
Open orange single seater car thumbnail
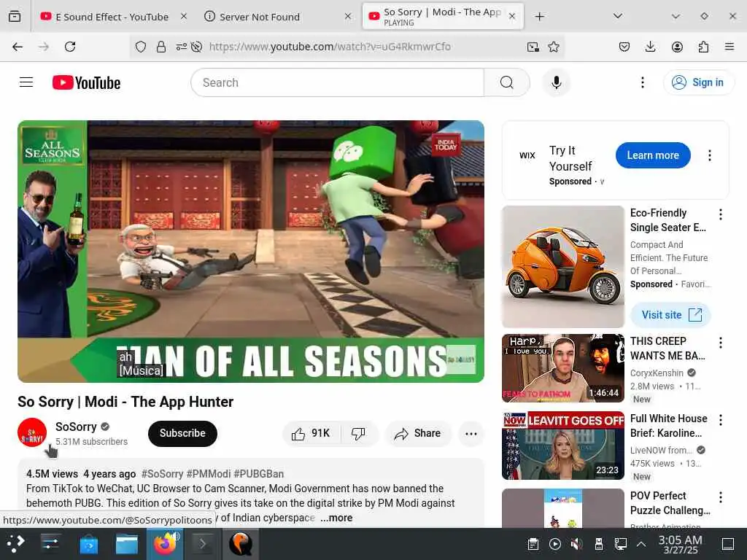(562, 267)
